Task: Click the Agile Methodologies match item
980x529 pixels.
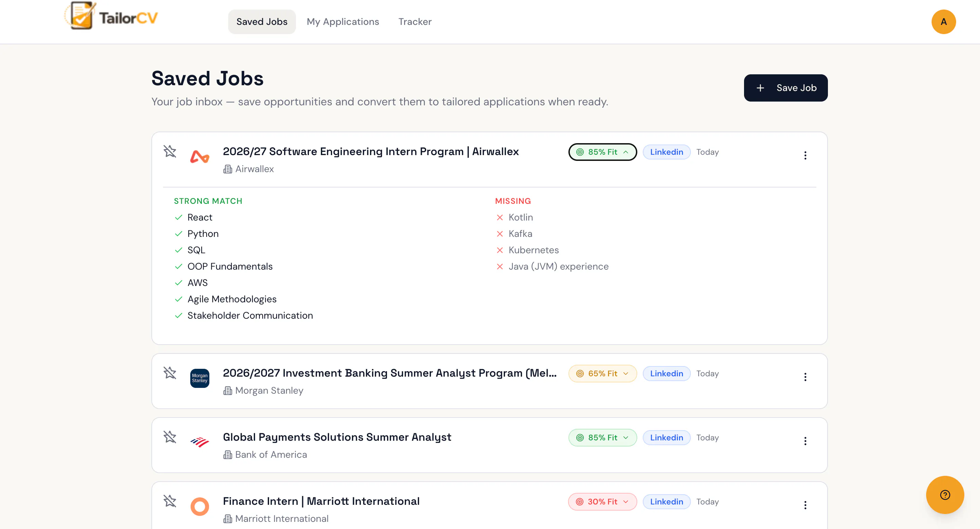Action: tap(232, 299)
